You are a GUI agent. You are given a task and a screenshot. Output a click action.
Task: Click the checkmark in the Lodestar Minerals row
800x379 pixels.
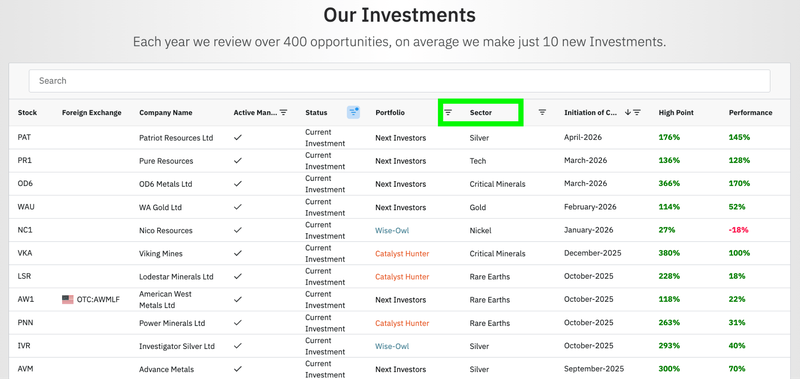tap(238, 276)
